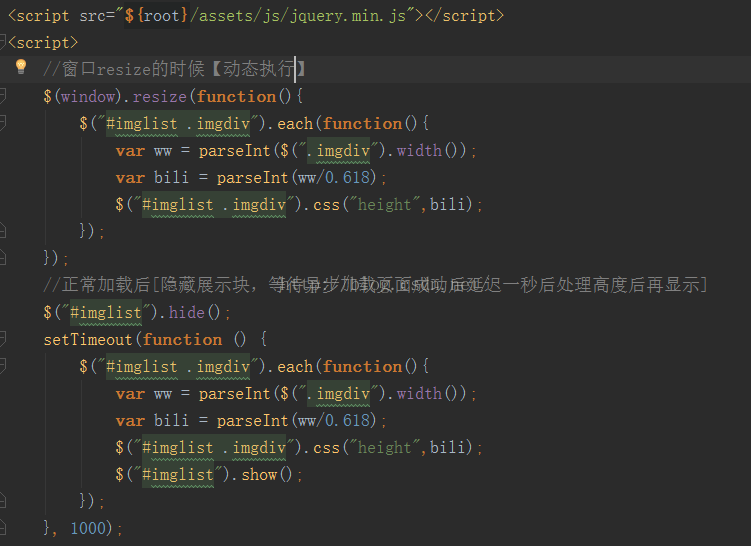Click the closing </script> tag on first line
751x546 pixels.
tap(465, 15)
